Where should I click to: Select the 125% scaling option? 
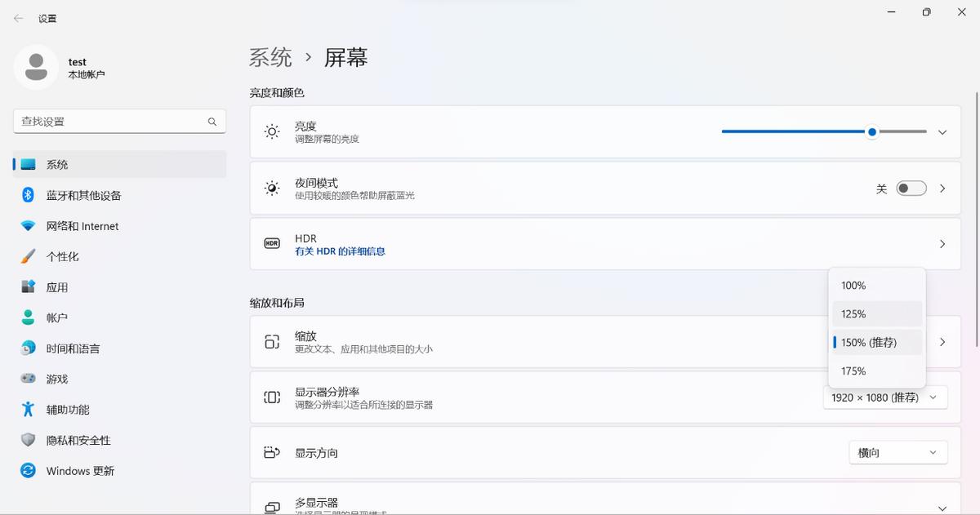pyautogui.click(x=876, y=313)
